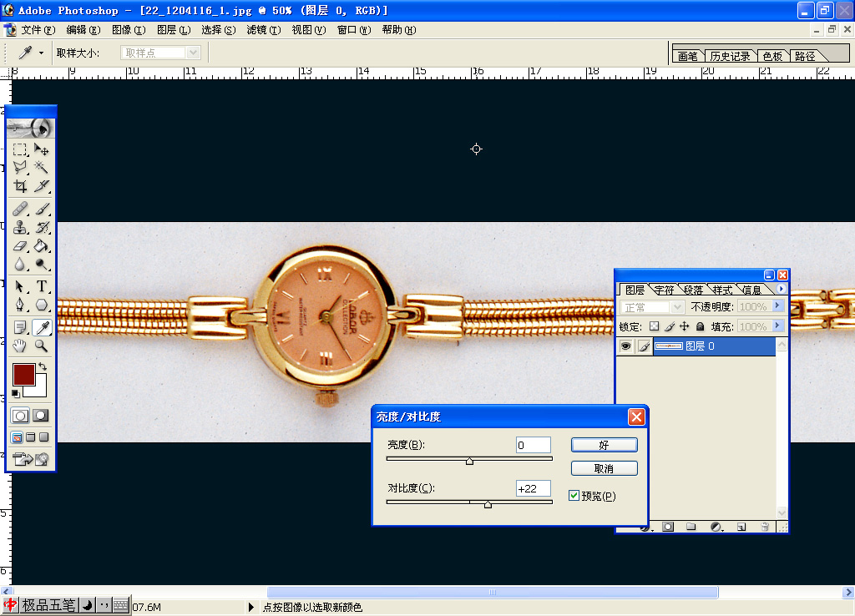Select the Path Selection arrow tool
Image resolution: width=855 pixels, height=616 pixels.
20,286
